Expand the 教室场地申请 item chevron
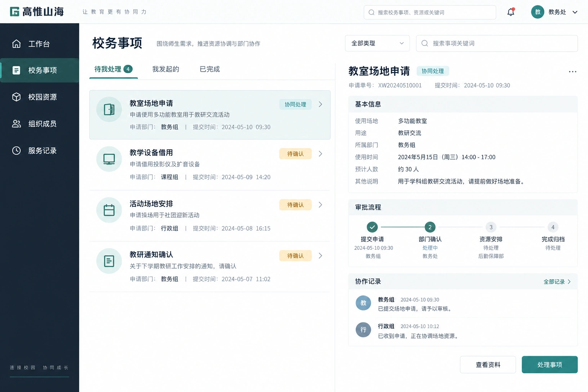This screenshot has width=588, height=392. 320,104
